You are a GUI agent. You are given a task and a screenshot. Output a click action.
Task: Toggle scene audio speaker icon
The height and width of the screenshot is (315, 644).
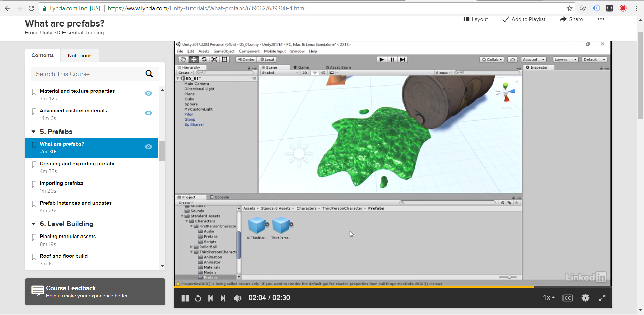[x=323, y=73]
